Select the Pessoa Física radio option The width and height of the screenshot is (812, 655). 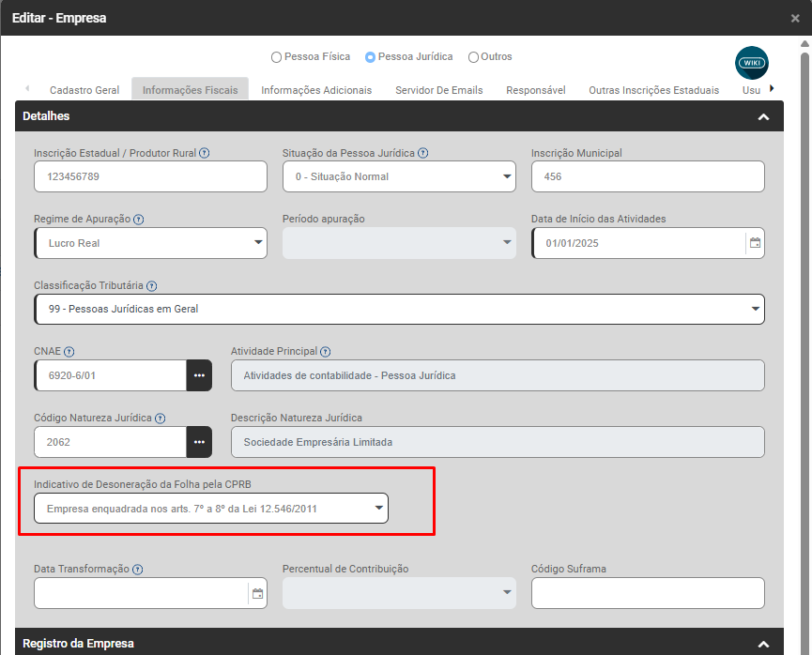pos(277,57)
